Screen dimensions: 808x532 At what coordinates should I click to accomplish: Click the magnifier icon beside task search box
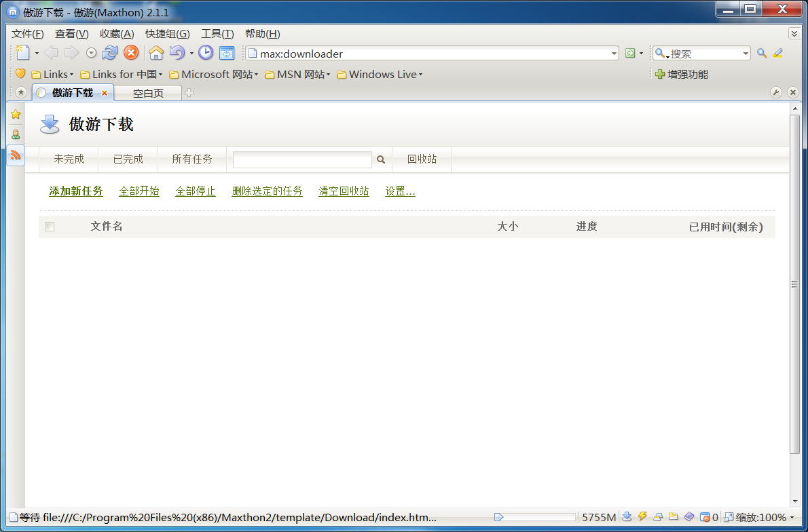pyautogui.click(x=381, y=159)
